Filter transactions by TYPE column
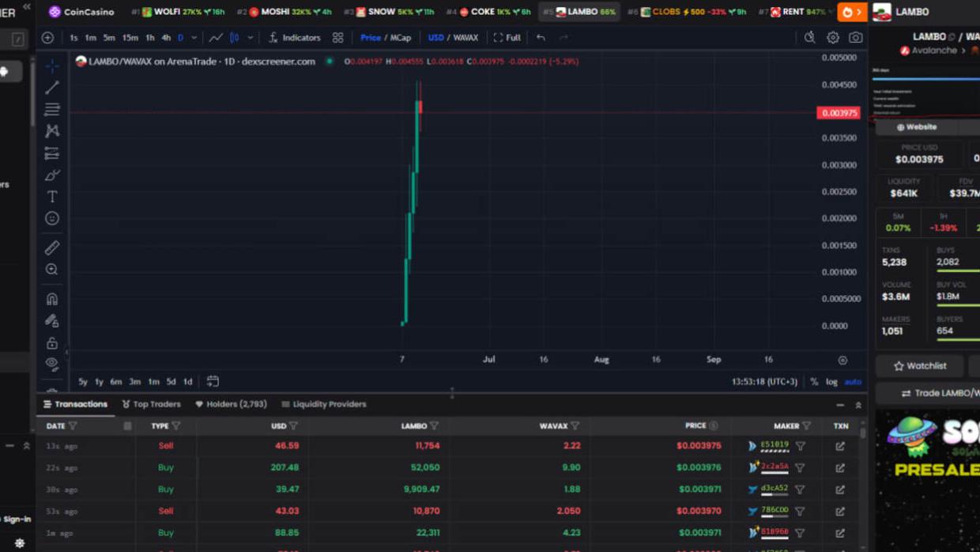Viewport: 980px width, 552px height. [176, 426]
